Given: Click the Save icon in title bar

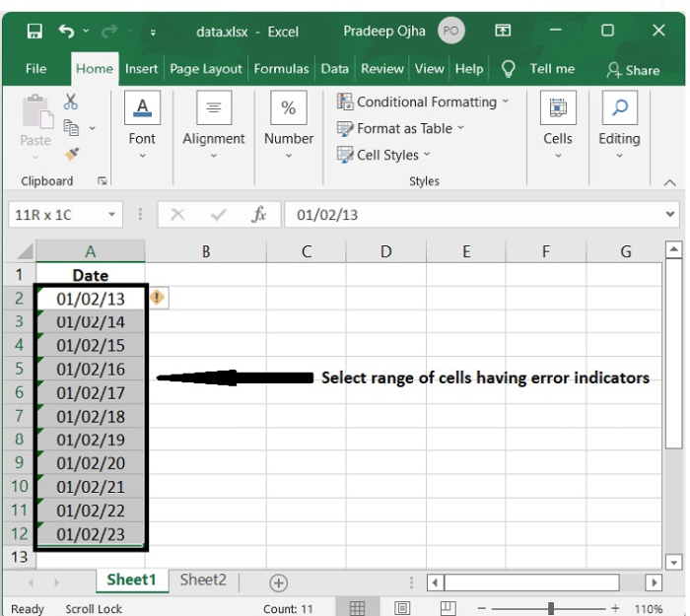Looking at the screenshot, I should (34, 32).
